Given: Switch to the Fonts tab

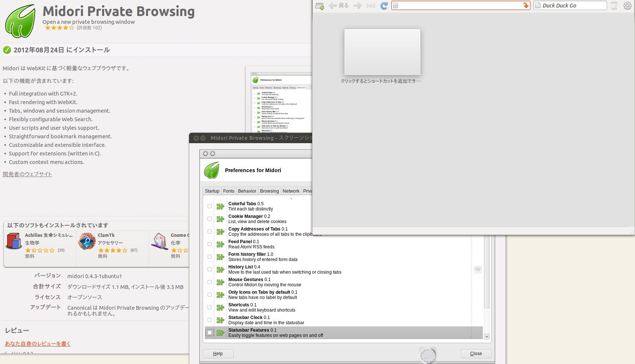Looking at the screenshot, I should click(x=229, y=191).
